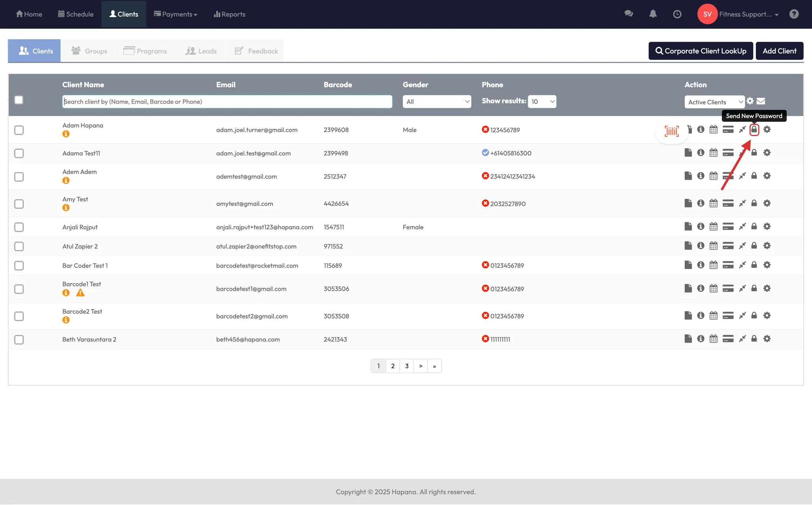Click the Add Client button
Screen dimensions: 812x505
click(x=779, y=51)
